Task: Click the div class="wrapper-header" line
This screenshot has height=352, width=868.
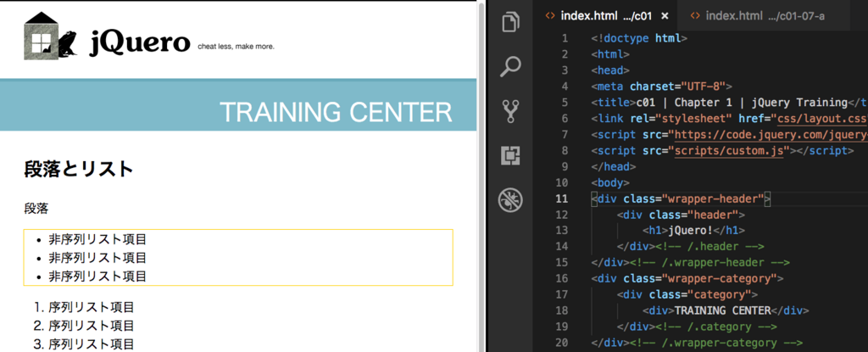Action: tap(681, 199)
